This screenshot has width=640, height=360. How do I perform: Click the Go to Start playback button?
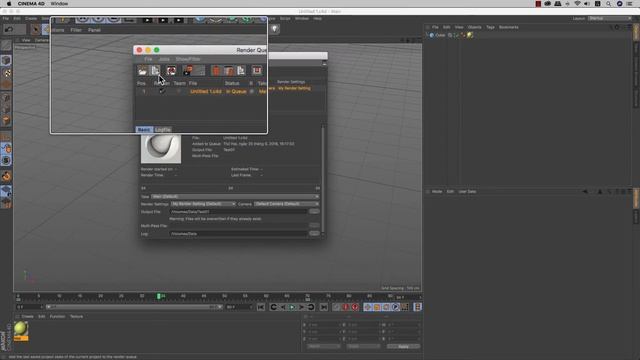pyautogui.click(x=261, y=307)
